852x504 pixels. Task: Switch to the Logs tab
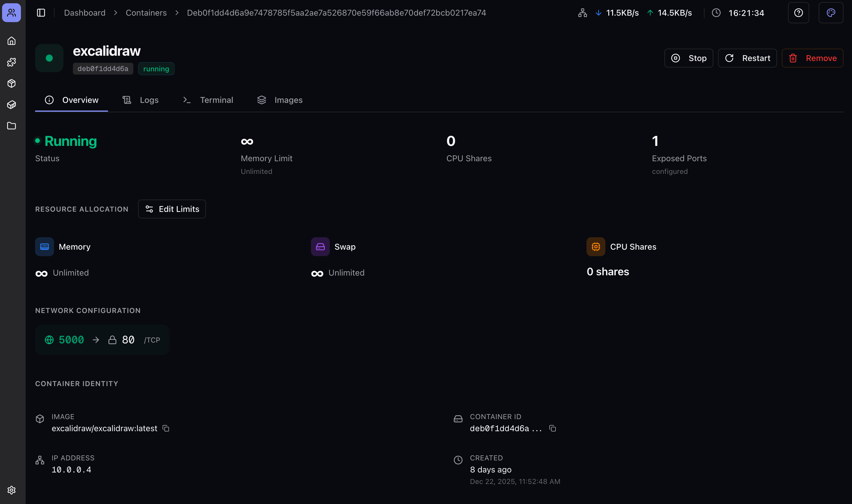(140, 100)
